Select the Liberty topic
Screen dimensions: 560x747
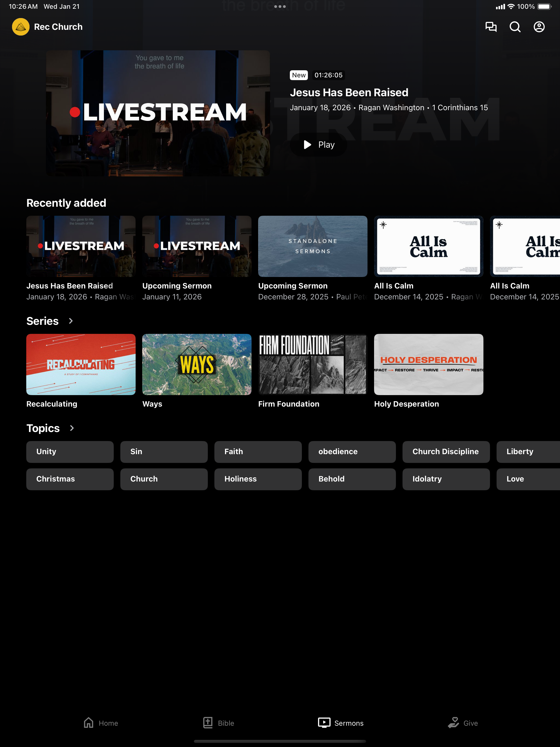pyautogui.click(x=528, y=451)
